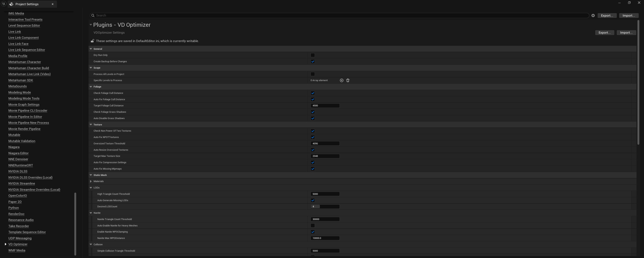Open Modeling Mode settings
This screenshot has height=258, width=644.
click(x=20, y=92)
